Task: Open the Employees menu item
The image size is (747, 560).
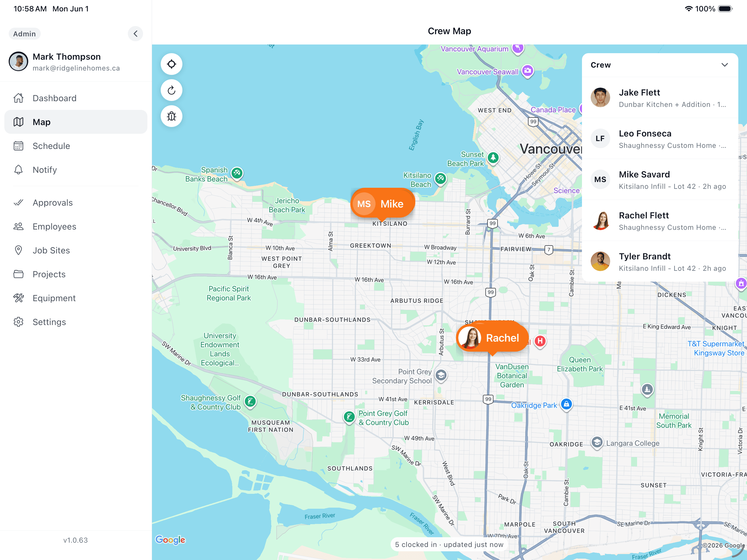Action: [x=76, y=227]
